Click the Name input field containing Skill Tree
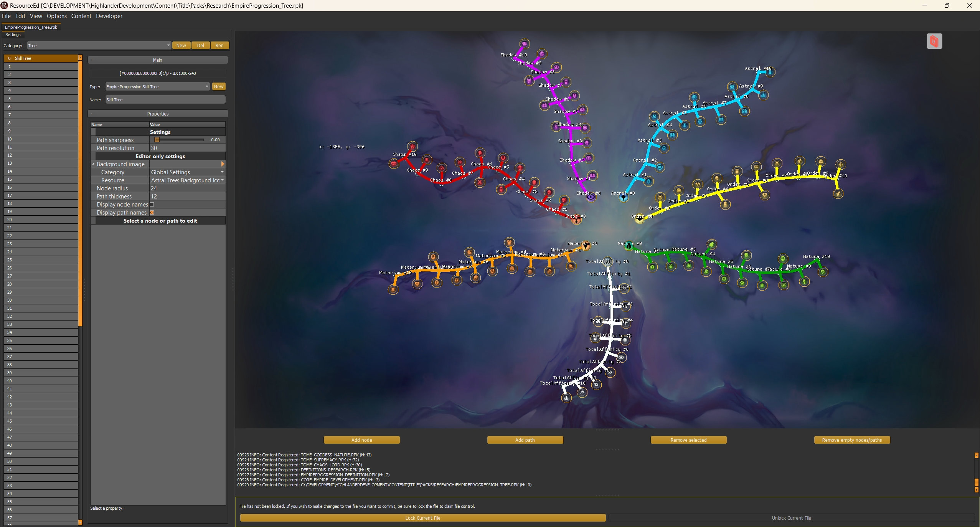This screenshot has height=527, width=980. (x=165, y=99)
